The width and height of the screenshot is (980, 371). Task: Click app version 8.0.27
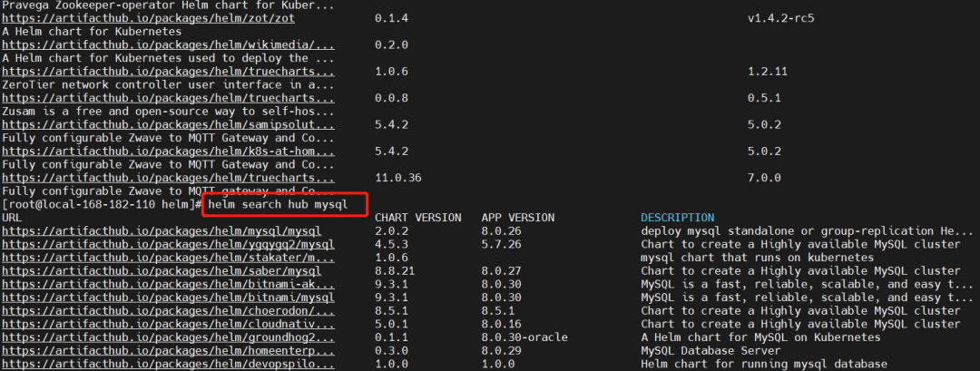[x=501, y=271]
